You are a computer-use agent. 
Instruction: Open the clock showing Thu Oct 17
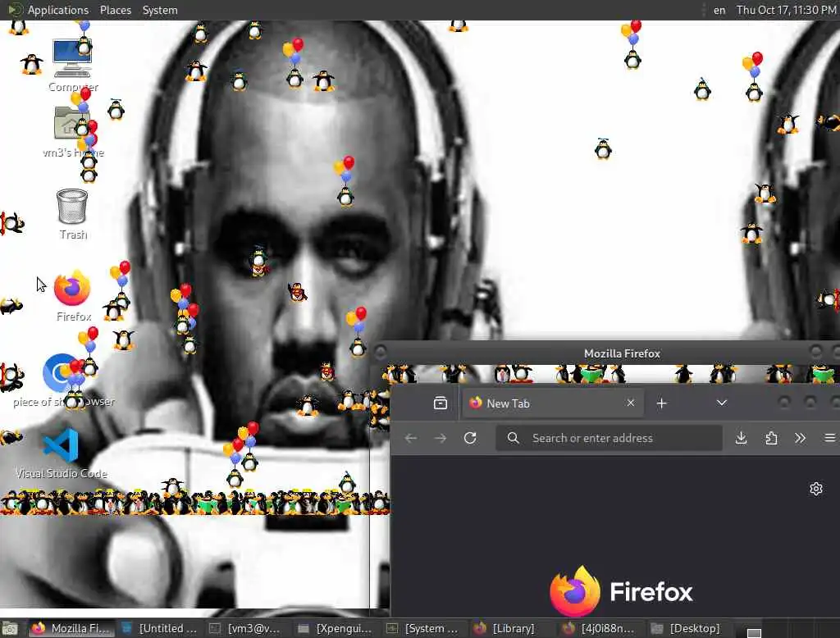pyautogui.click(x=786, y=10)
